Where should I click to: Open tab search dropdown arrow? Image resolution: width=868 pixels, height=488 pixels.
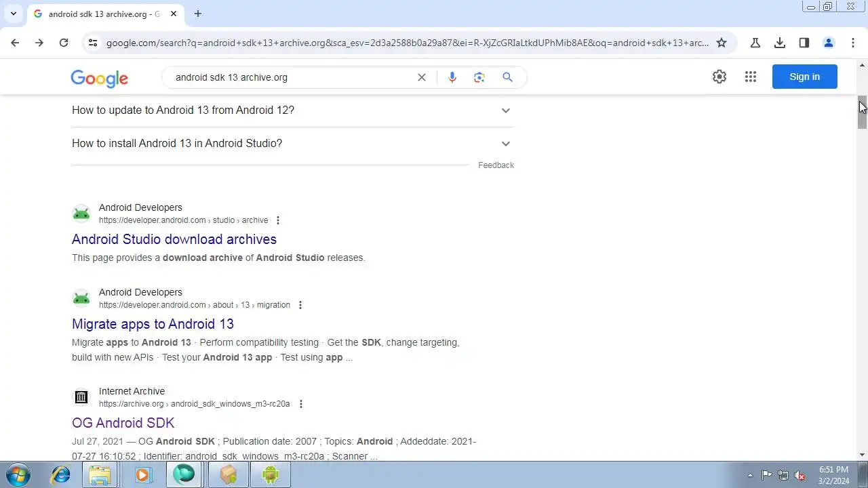coord(13,14)
